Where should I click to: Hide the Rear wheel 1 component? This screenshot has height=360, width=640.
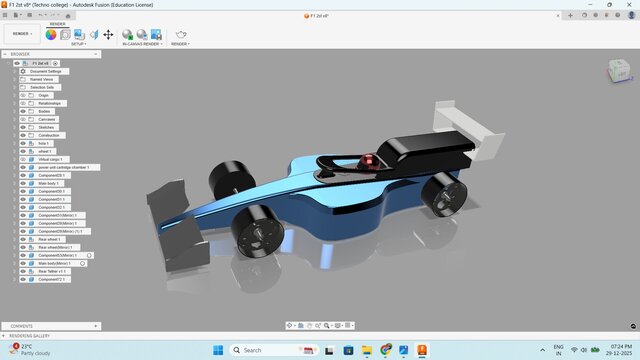pyautogui.click(x=23, y=239)
